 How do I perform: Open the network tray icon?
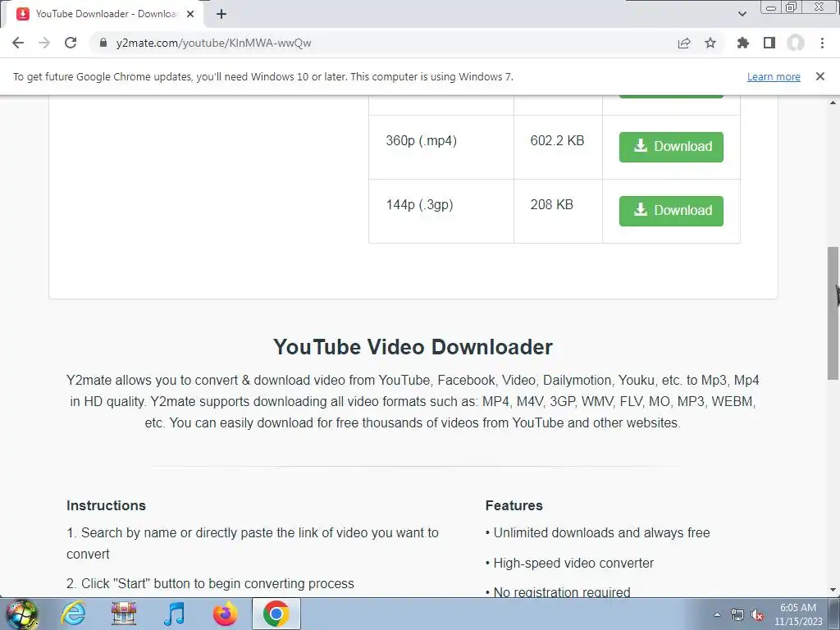737,615
